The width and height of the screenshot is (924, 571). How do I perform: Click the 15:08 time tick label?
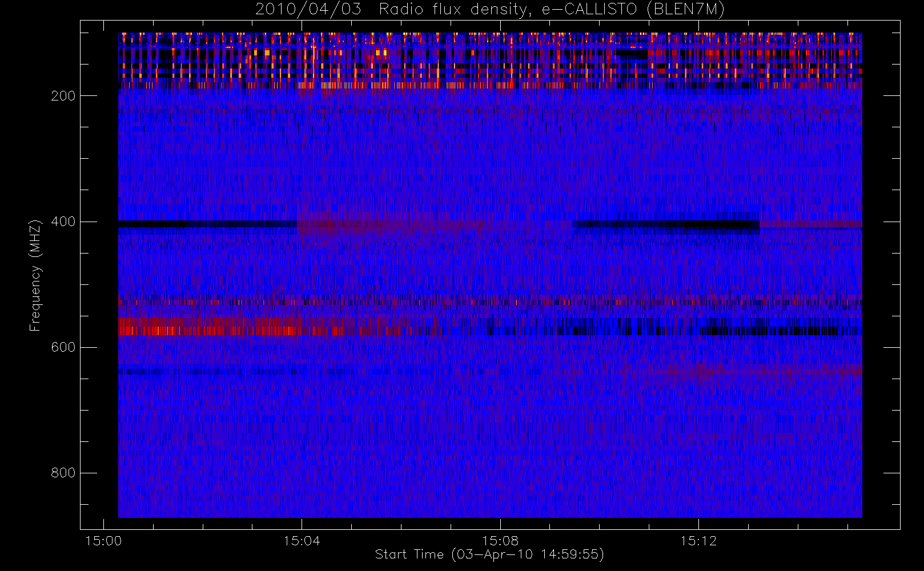pos(500,541)
